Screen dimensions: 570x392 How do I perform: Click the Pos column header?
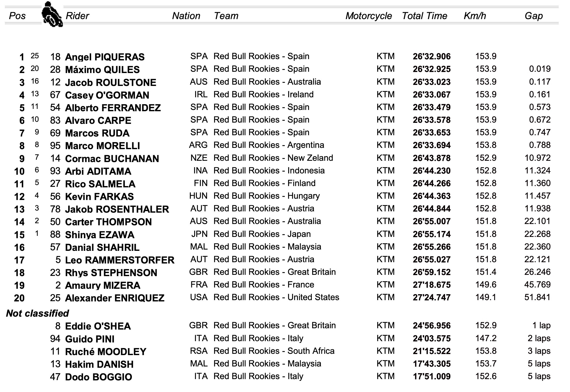point(17,16)
